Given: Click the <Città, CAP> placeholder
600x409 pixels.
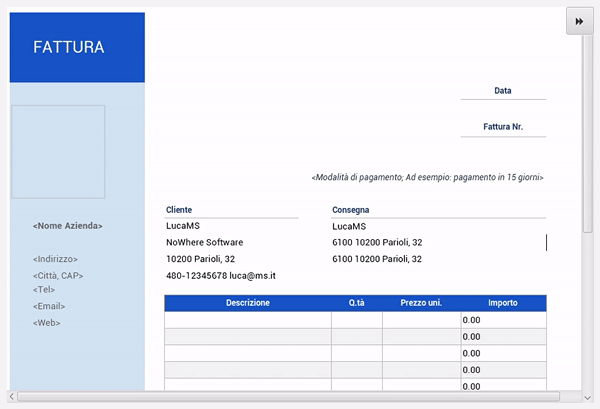Looking at the screenshot, I should (58, 275).
